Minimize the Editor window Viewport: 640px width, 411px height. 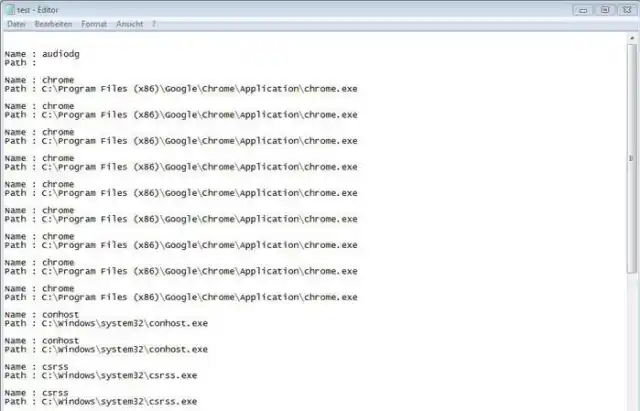click(583, 10)
